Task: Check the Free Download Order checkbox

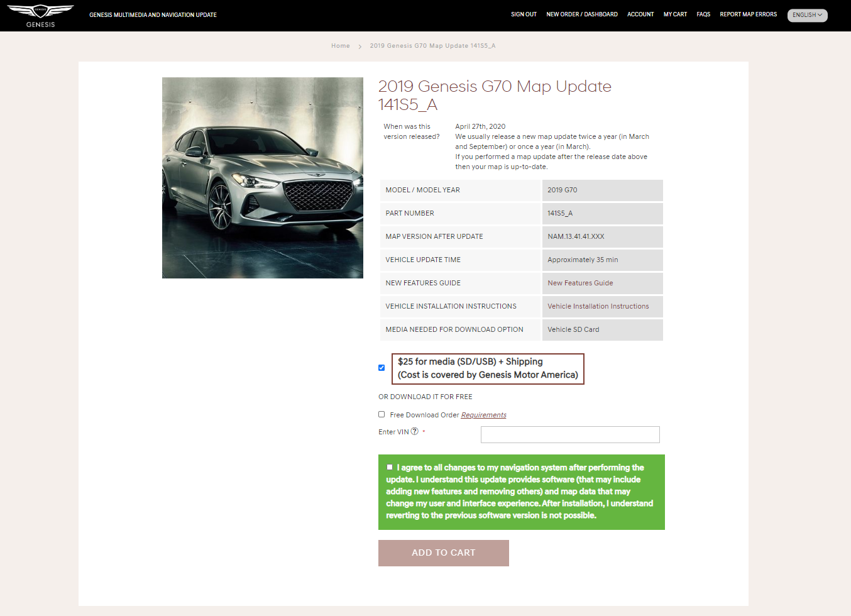Action: pyautogui.click(x=382, y=414)
